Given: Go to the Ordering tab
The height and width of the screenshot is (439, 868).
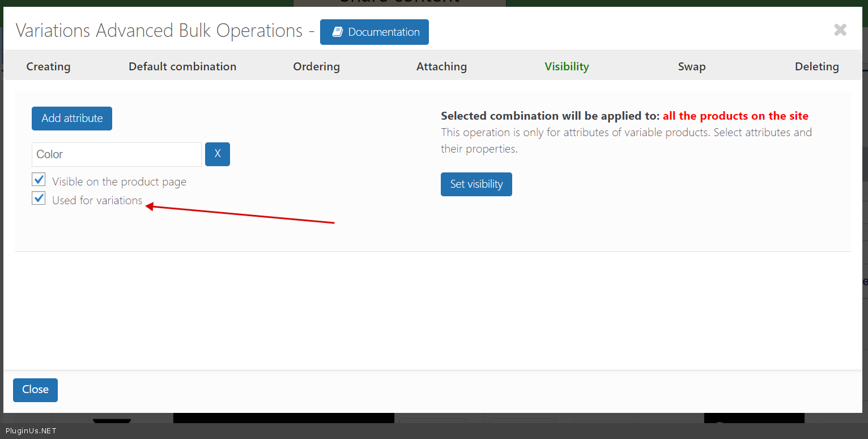Looking at the screenshot, I should [316, 66].
